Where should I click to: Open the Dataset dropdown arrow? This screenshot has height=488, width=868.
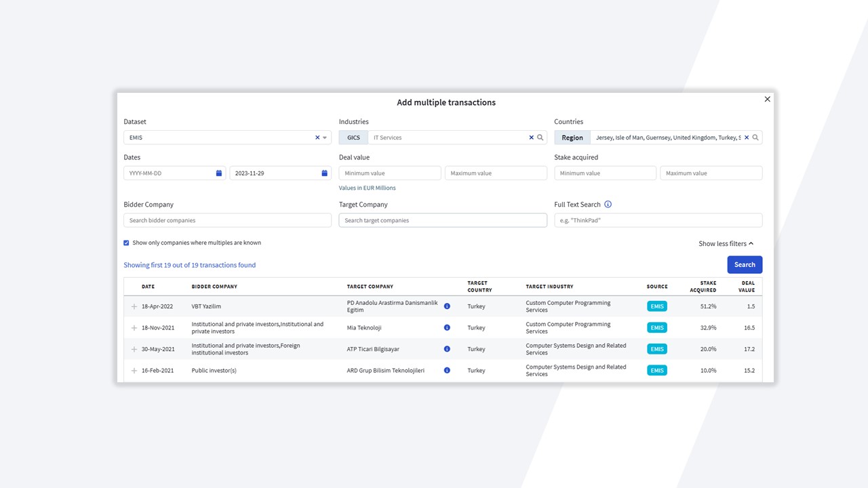tap(325, 138)
